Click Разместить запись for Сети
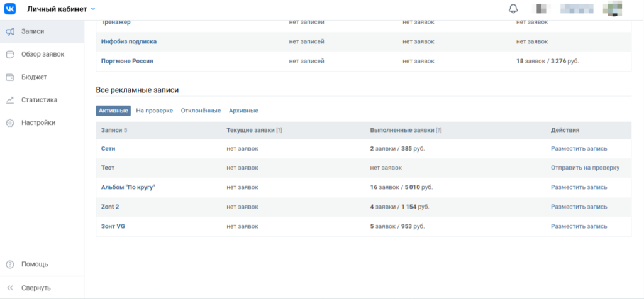 tap(579, 149)
